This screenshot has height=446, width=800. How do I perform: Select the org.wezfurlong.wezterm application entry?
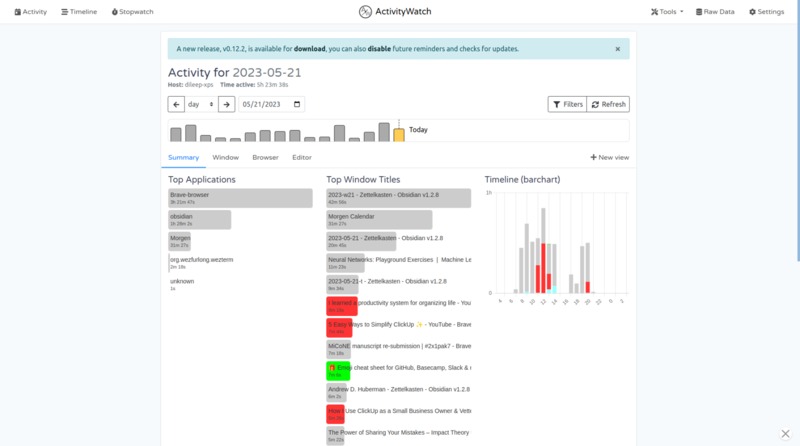(x=202, y=263)
